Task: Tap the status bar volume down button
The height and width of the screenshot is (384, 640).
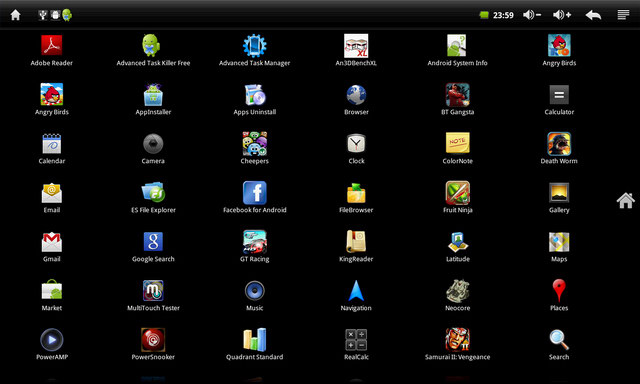Action: (532, 15)
